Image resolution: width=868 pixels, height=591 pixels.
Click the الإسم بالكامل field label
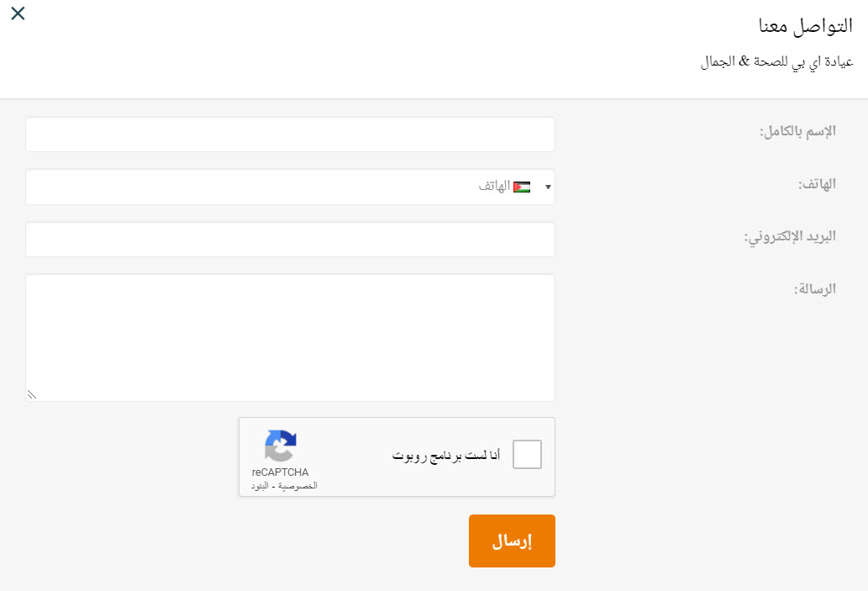pos(797,132)
